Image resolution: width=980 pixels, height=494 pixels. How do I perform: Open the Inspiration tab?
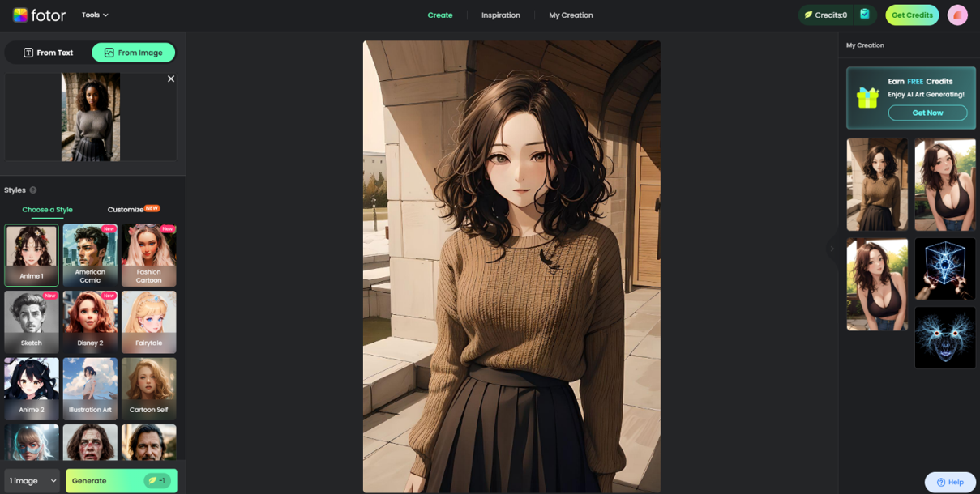500,15
